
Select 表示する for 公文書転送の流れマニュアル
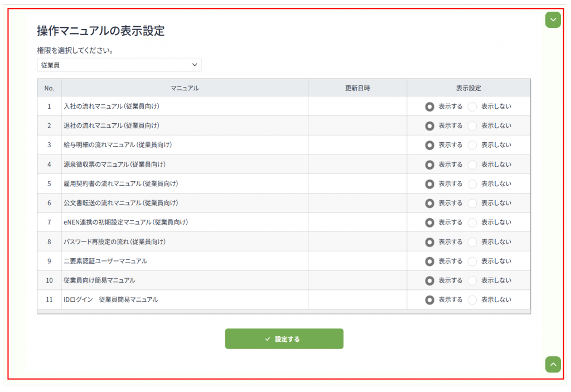click(429, 203)
